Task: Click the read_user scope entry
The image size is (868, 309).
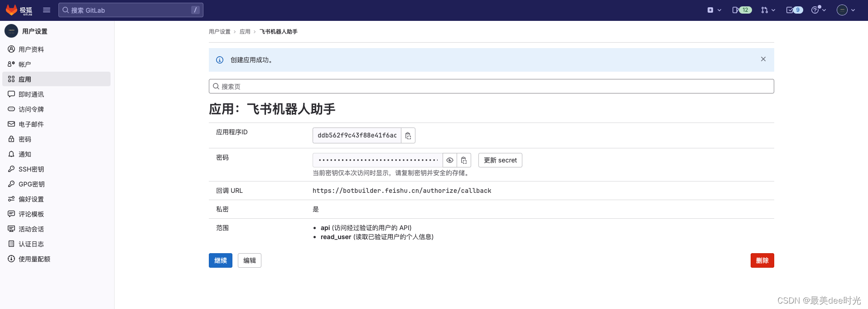Action: 377,237
